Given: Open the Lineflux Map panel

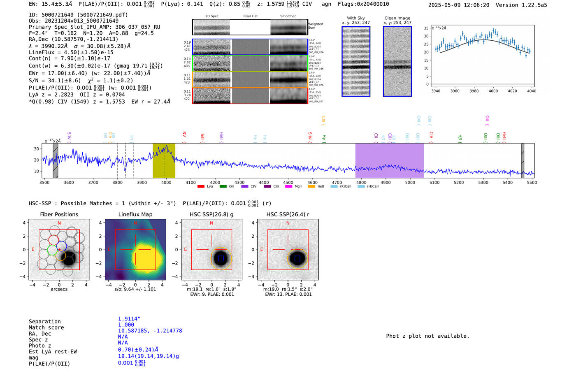Looking at the screenshot, I should pyautogui.click(x=135, y=249).
